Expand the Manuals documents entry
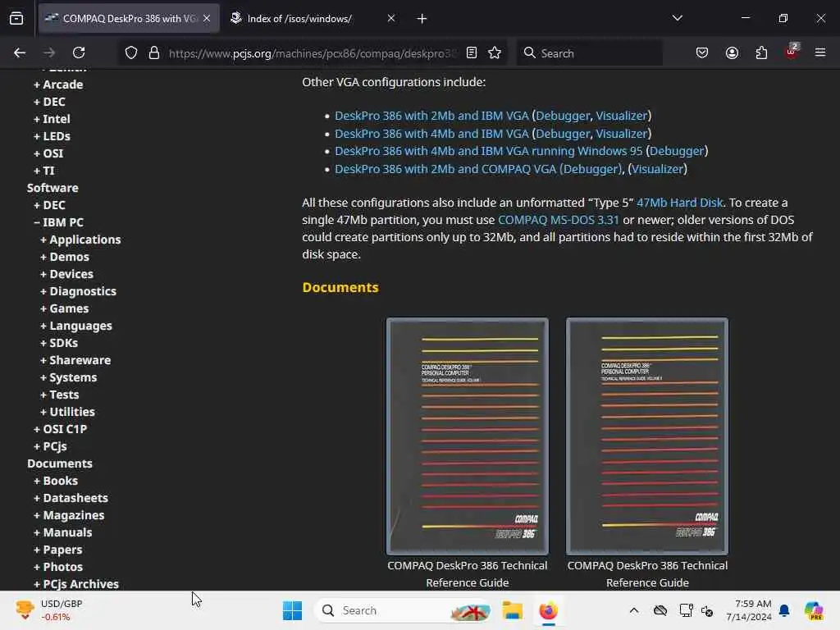This screenshot has height=630, width=840. coord(62,532)
